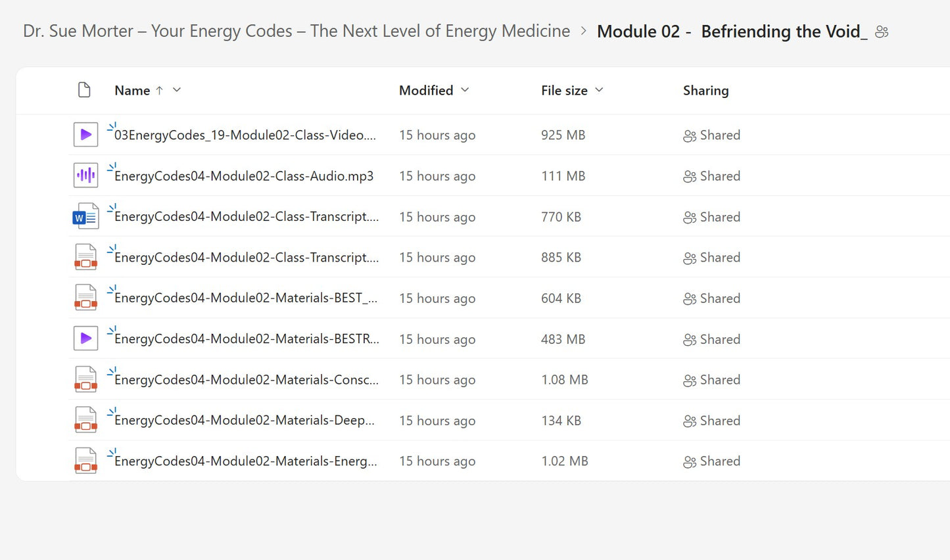
Task: Click the PDF icon for Materials-BEST file
Action: pyautogui.click(x=85, y=298)
